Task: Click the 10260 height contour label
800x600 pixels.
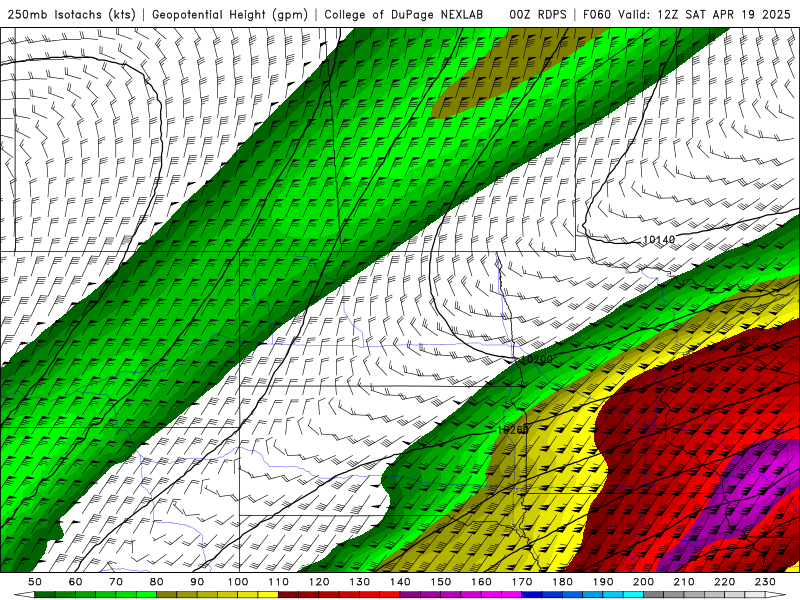Action: [x=513, y=430]
